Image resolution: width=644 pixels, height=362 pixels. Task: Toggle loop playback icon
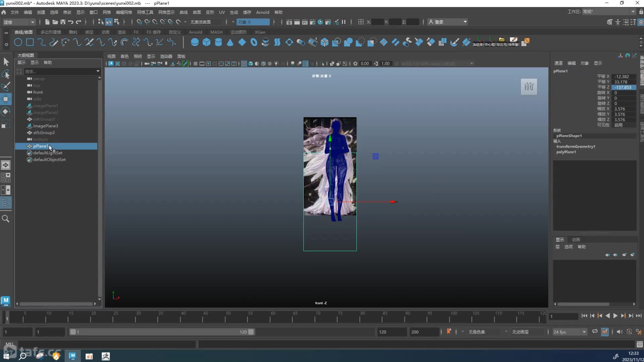[595, 331]
